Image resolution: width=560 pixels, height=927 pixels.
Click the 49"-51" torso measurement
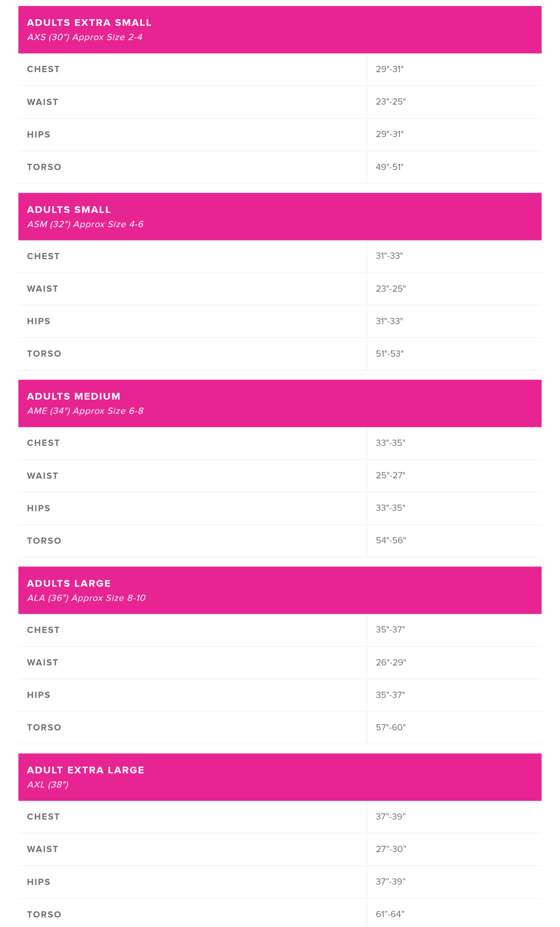coord(390,167)
